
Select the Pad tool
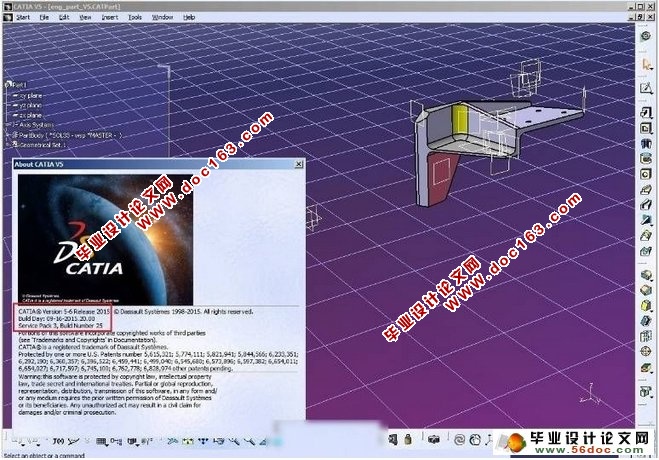646,113
